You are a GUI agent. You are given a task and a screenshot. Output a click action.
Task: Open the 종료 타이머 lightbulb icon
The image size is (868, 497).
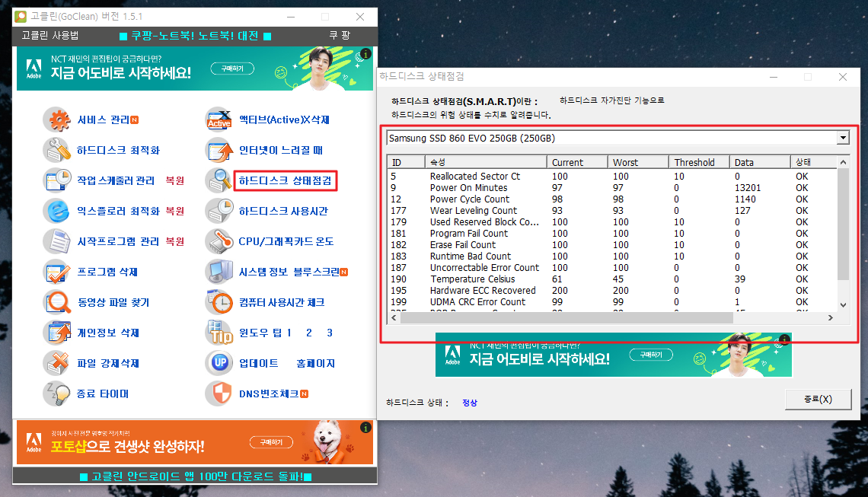click(57, 393)
